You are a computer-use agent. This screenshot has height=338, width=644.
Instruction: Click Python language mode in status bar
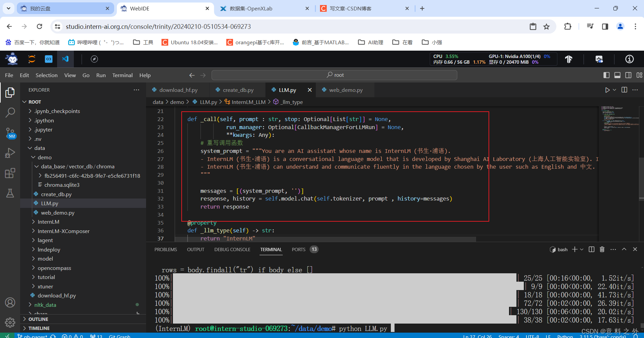pyautogui.click(x=565, y=336)
